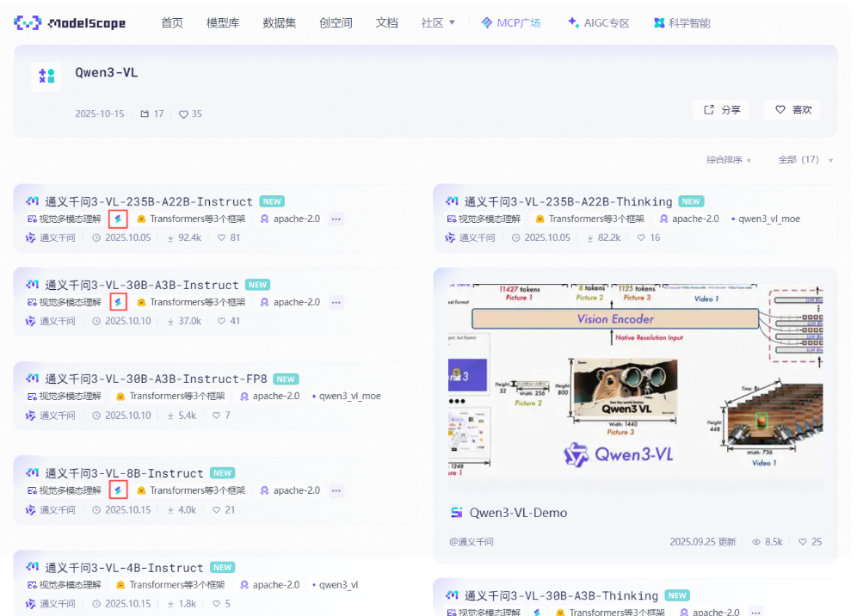The width and height of the screenshot is (857, 616).
Task: Share the collection with 分享 button
Action: (x=721, y=110)
